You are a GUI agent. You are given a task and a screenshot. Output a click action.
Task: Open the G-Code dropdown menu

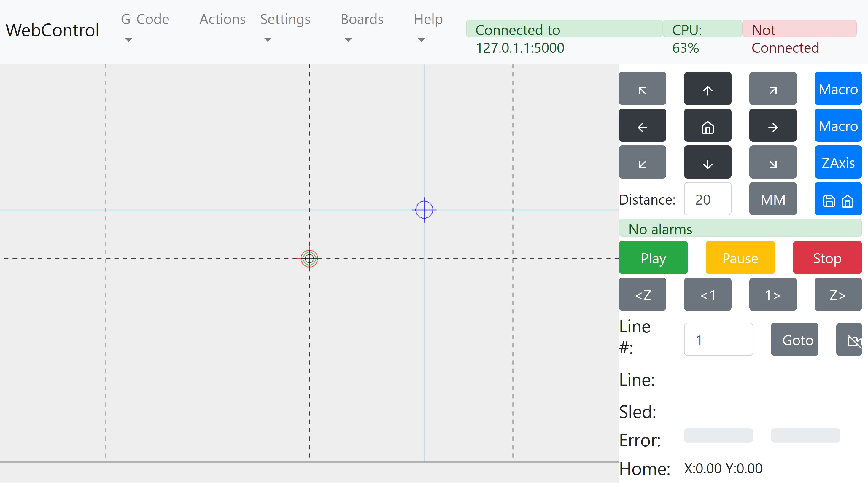[144, 27]
